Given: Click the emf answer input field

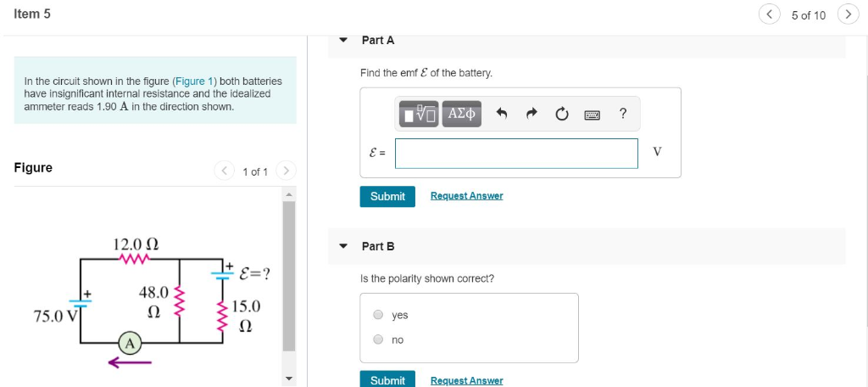Looking at the screenshot, I should pos(516,154).
